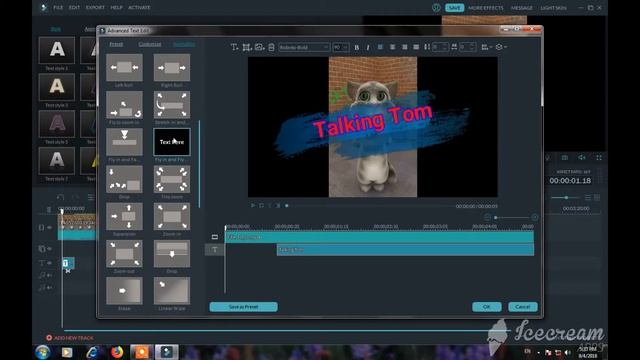Image resolution: width=640 pixels, height=360 pixels.
Task: Open the font family dropdown
Action: 304,47
